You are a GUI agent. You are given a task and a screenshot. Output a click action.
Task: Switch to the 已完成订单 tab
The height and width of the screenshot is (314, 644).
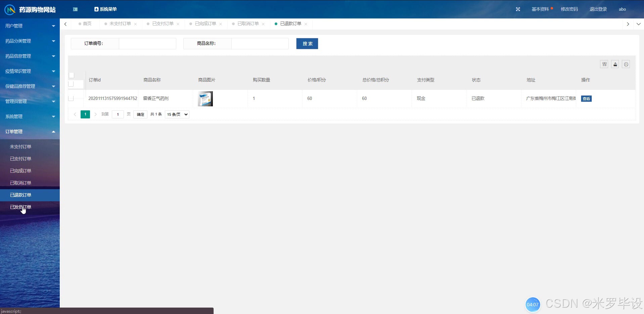[205, 23]
